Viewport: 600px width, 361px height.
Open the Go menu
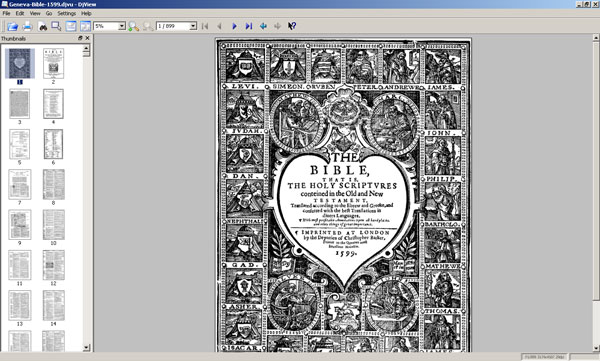click(x=49, y=13)
